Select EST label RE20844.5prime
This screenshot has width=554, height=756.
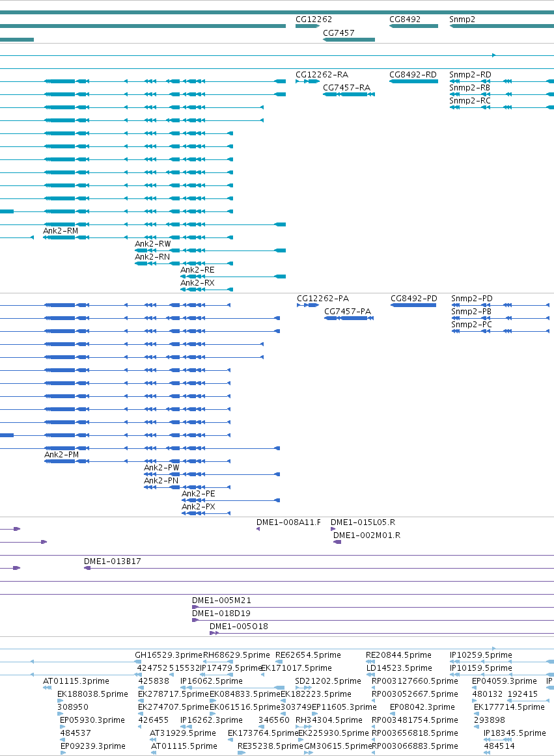click(x=398, y=655)
